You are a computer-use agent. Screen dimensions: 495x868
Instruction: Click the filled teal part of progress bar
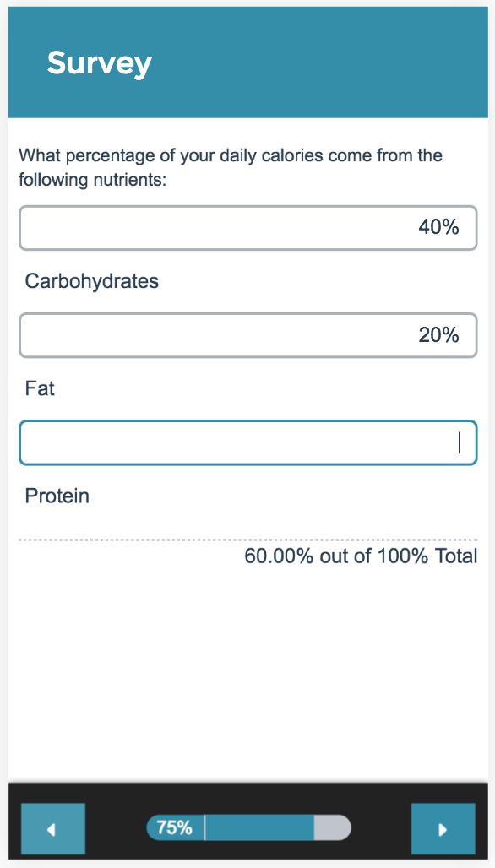(x=259, y=828)
